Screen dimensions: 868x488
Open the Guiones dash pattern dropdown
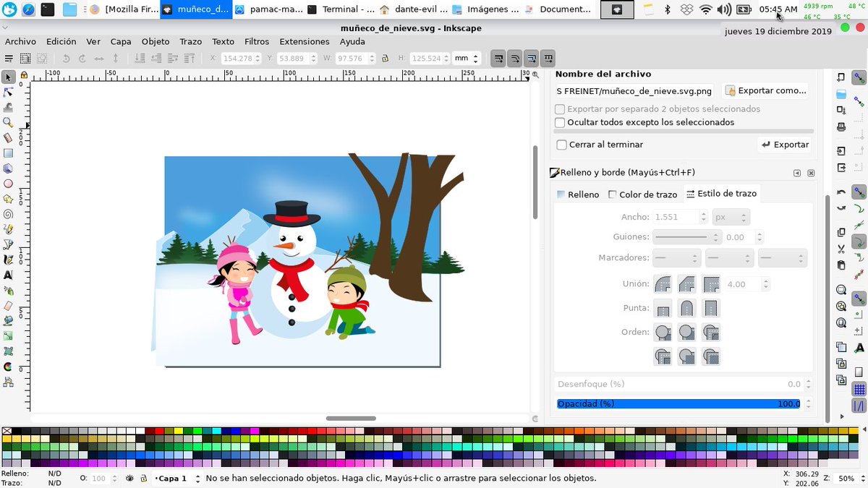[x=686, y=237]
